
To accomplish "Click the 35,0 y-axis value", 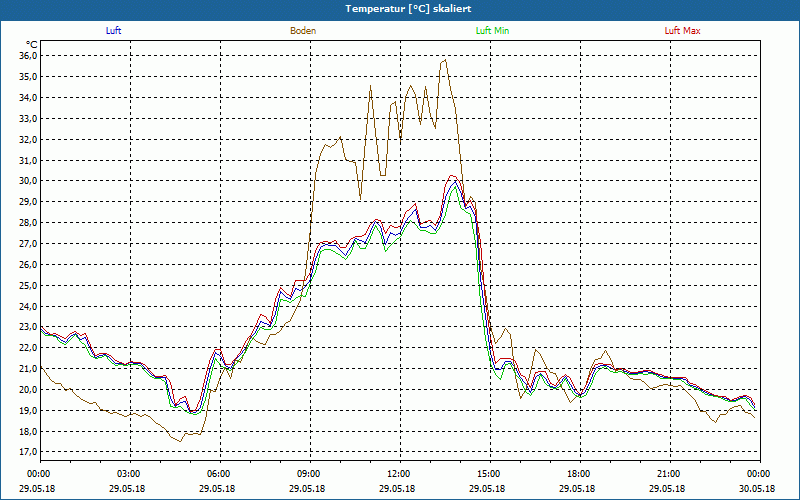I will click(x=28, y=77).
